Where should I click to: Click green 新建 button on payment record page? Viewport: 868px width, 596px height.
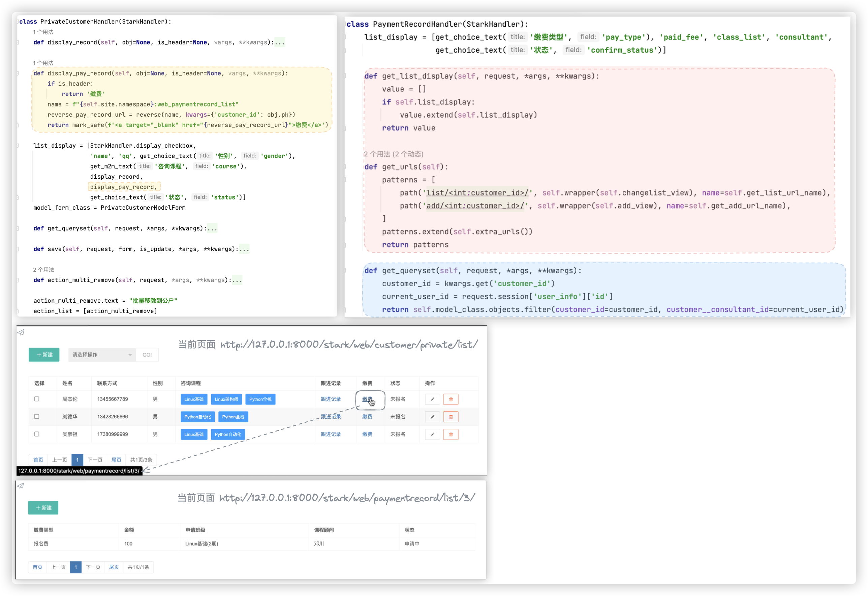click(43, 507)
